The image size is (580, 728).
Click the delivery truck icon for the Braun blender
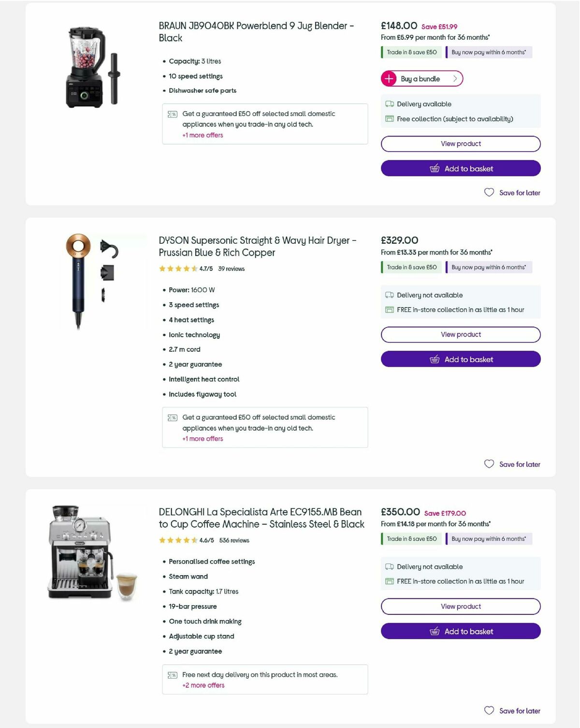(x=389, y=104)
